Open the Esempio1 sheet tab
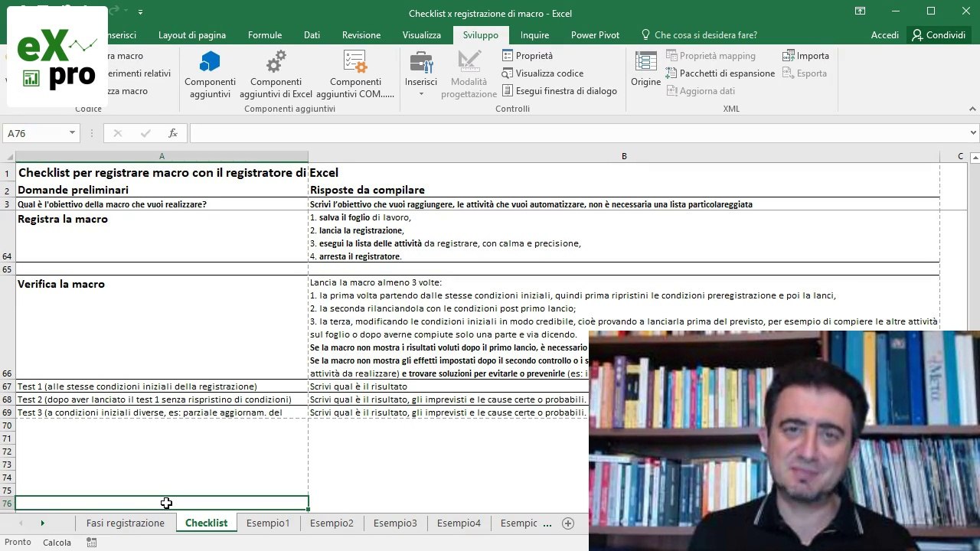The height and width of the screenshot is (551, 980). point(268,523)
